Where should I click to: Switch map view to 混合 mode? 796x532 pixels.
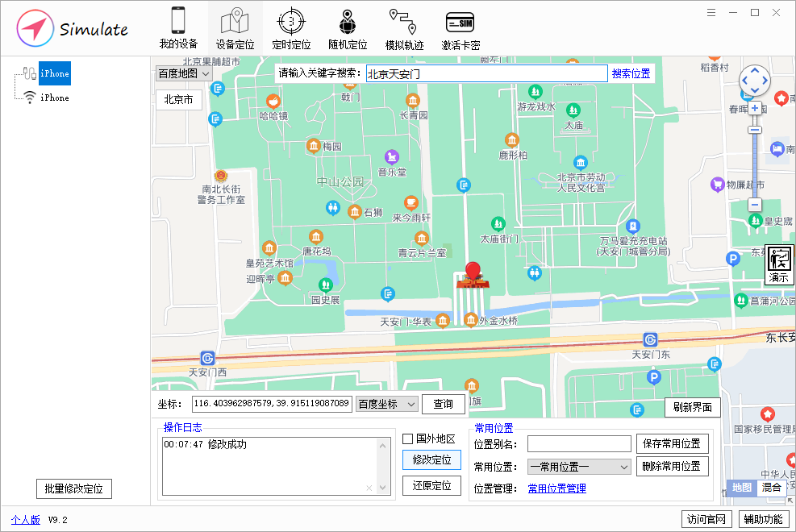coord(771,488)
